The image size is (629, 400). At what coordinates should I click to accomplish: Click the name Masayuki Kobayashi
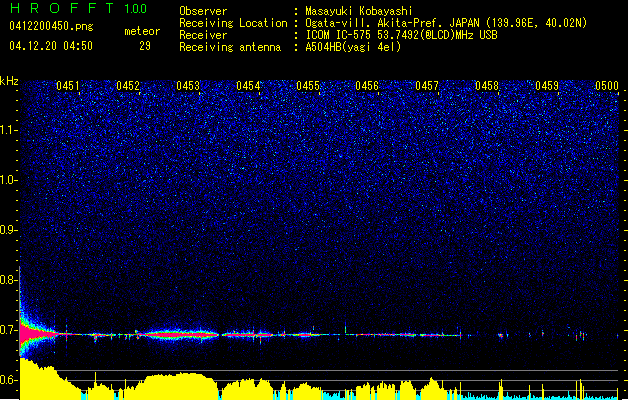pos(359,11)
